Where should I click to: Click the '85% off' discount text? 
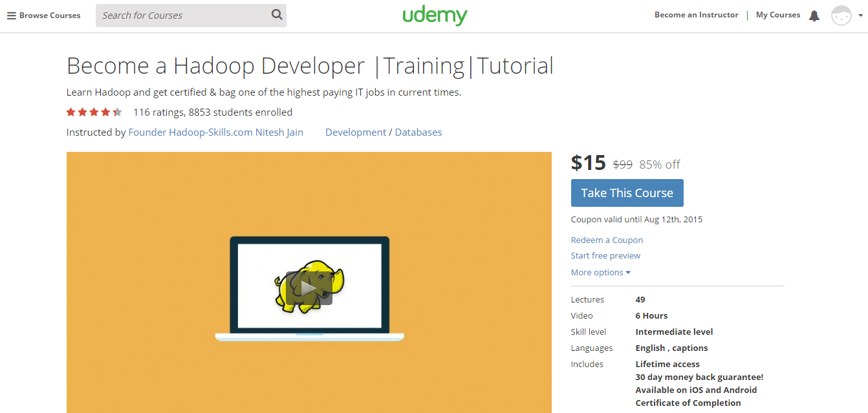[x=660, y=165]
